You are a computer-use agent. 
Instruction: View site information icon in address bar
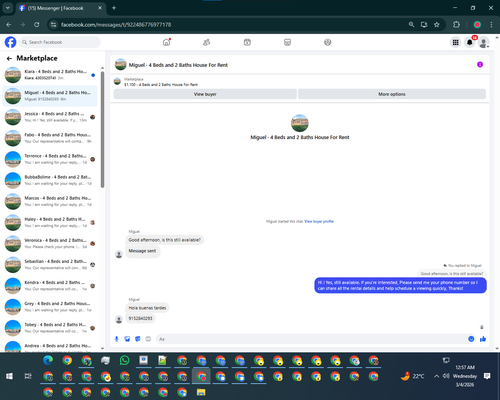click(x=53, y=25)
